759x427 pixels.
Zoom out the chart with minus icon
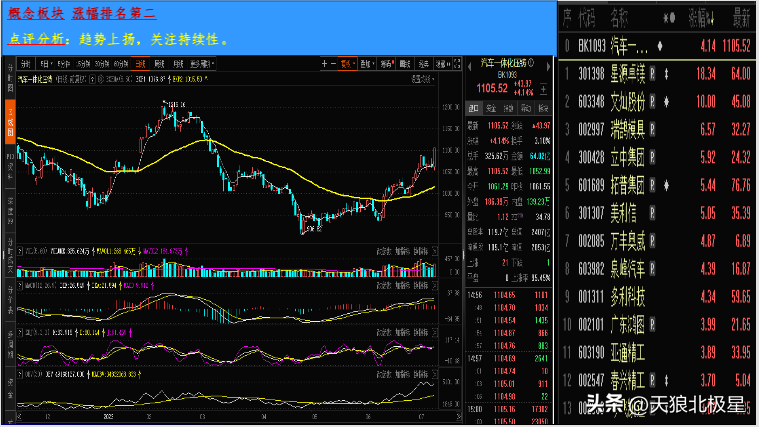[x=333, y=64]
